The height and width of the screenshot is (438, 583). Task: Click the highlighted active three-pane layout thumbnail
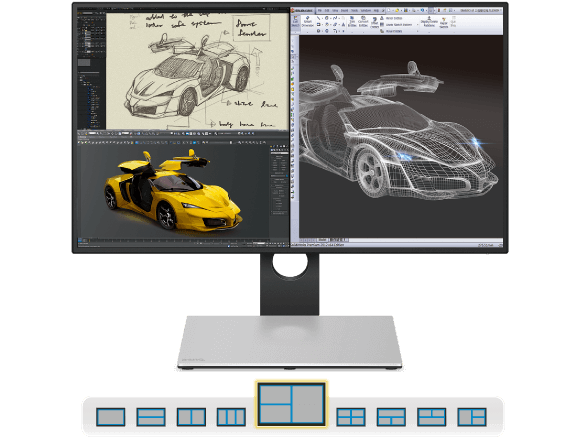point(292,404)
